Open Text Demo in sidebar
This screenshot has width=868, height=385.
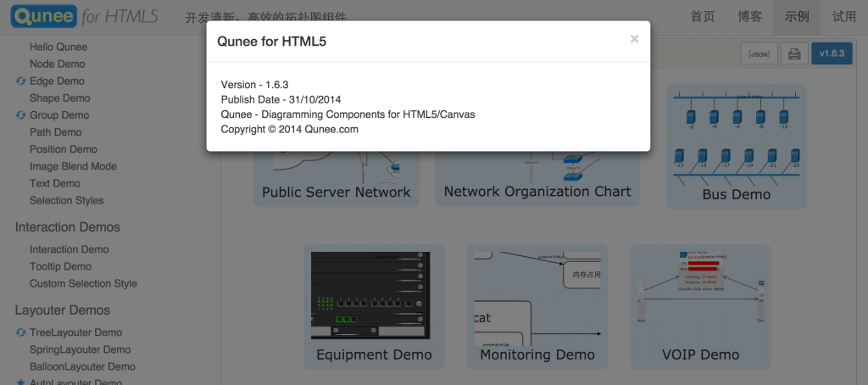[x=55, y=183]
